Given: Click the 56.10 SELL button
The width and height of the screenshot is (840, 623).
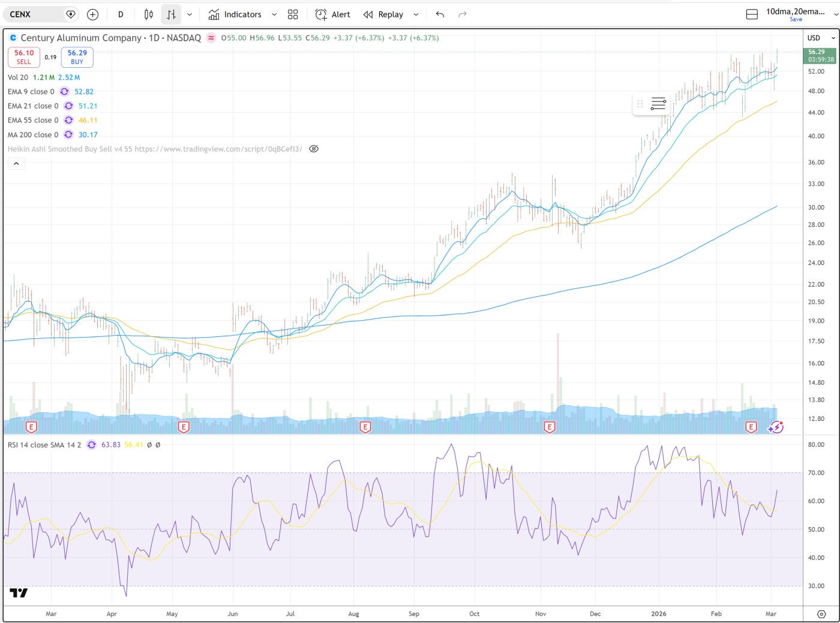Looking at the screenshot, I should pyautogui.click(x=24, y=57).
